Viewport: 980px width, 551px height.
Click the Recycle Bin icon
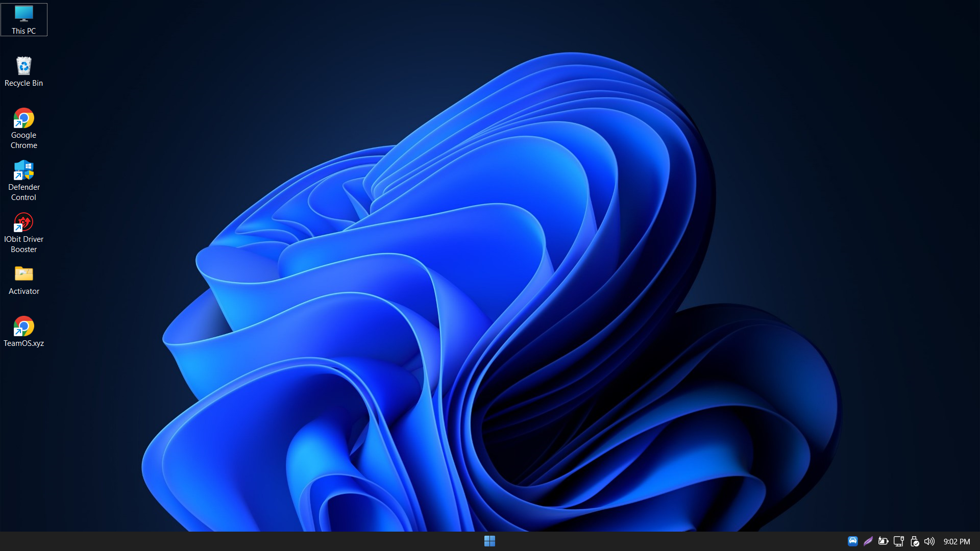23,66
